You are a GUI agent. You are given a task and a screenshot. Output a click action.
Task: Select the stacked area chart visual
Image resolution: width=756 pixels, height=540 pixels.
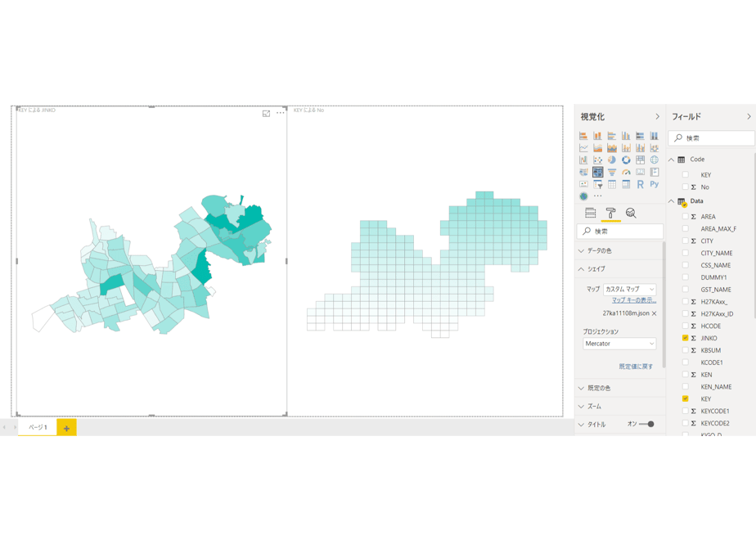[x=612, y=147]
